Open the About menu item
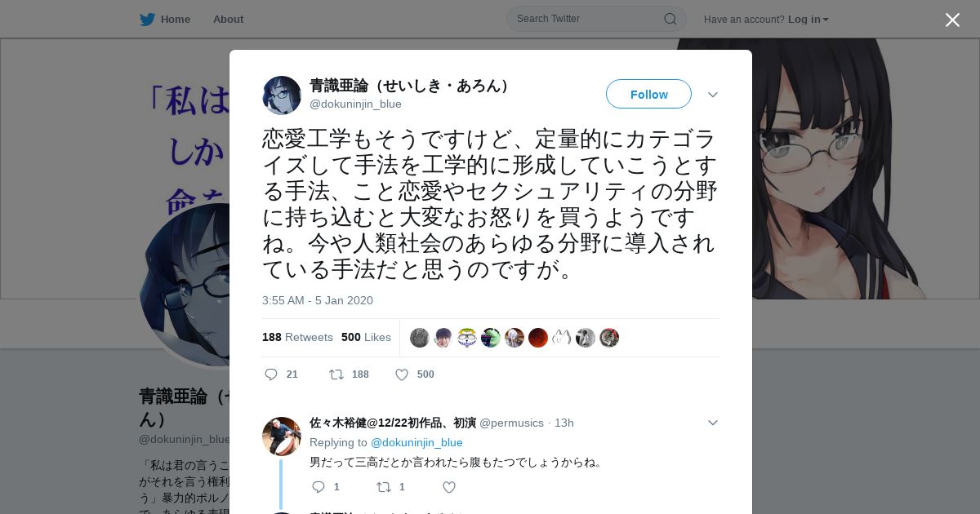 tap(228, 19)
